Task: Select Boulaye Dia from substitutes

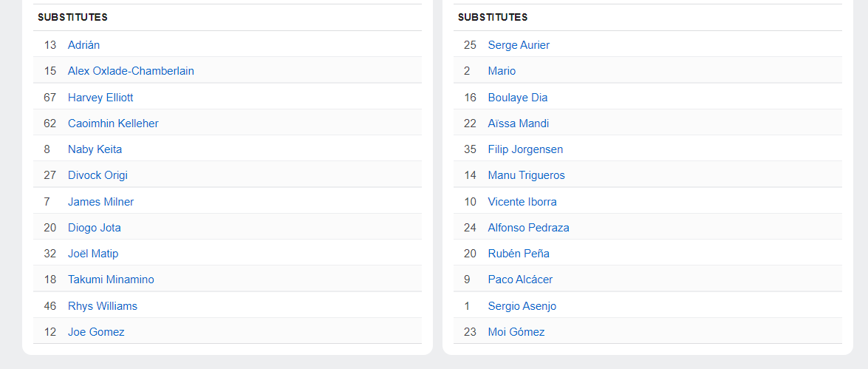Action: [517, 98]
